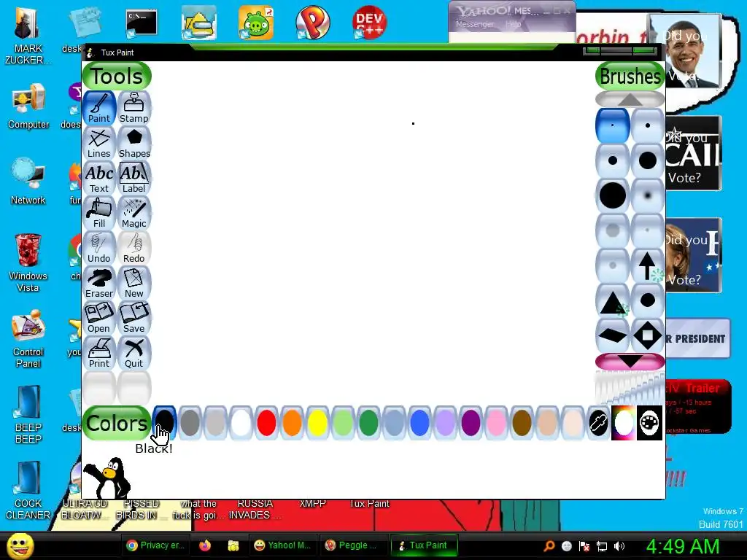The width and height of the screenshot is (747, 560).
Task: Pick the purple color swatch
Action: tap(471, 422)
